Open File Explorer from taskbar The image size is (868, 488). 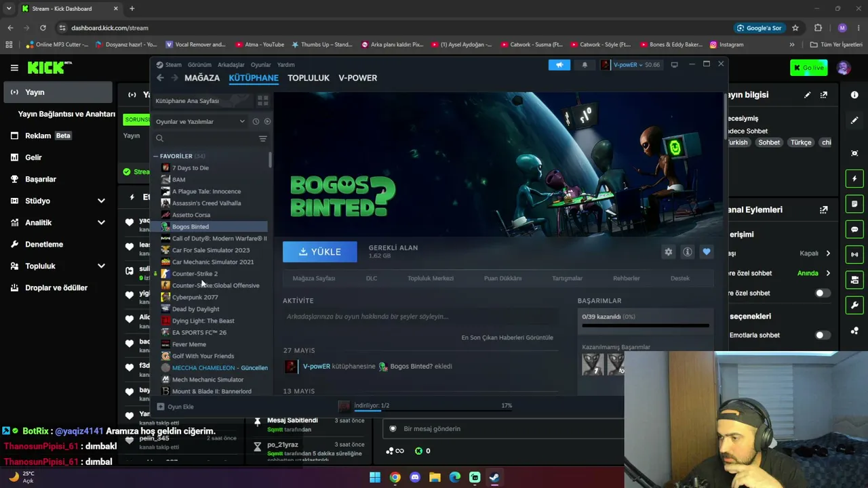coord(435,477)
